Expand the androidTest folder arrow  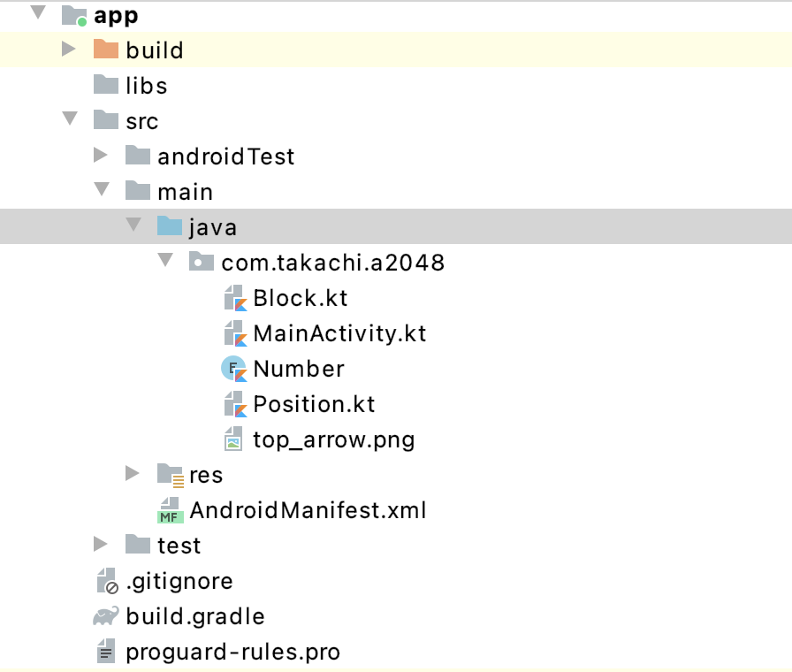click(x=101, y=156)
